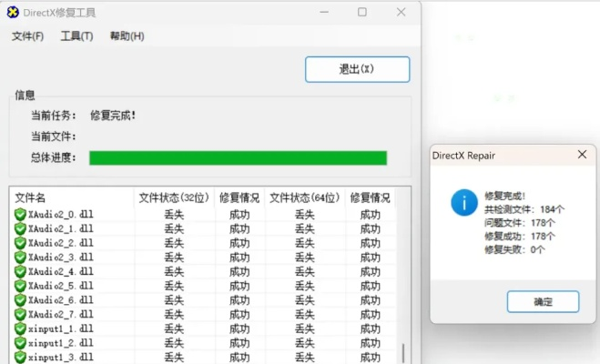Click the green 总体进度 progress bar
600x364 pixels.
[x=238, y=158]
